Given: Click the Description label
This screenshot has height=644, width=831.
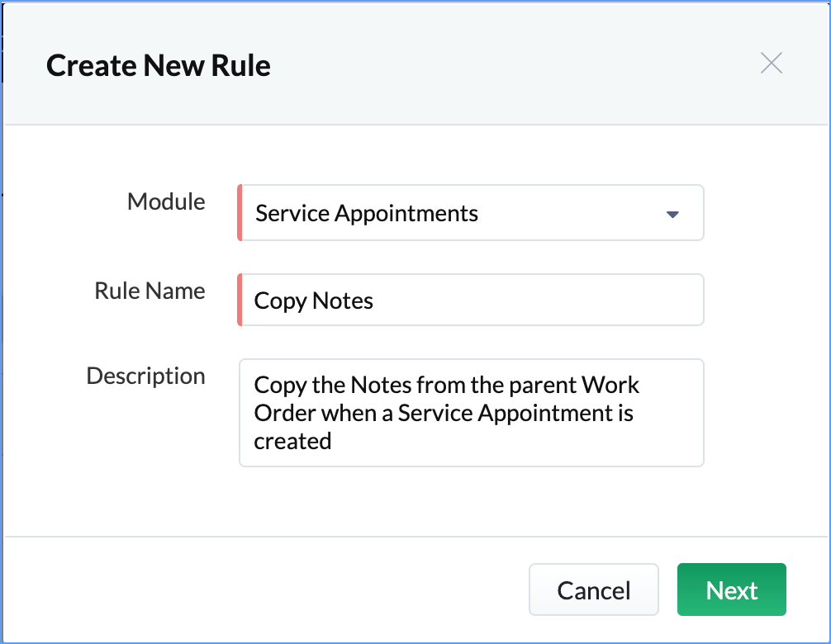Looking at the screenshot, I should pyautogui.click(x=145, y=376).
